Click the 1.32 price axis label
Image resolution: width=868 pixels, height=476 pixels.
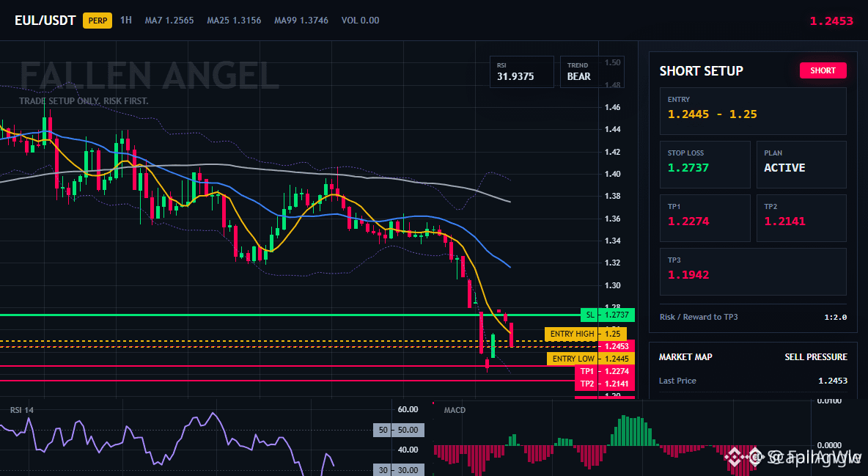pos(612,263)
